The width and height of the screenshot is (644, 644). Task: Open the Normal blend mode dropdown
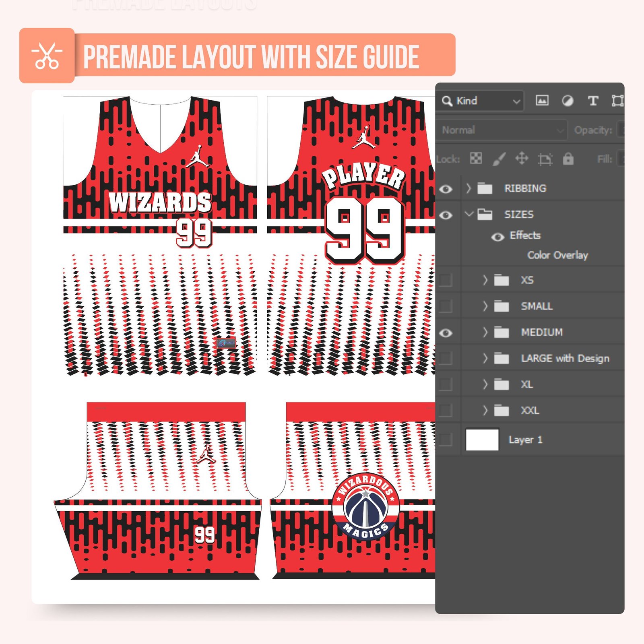(502, 130)
